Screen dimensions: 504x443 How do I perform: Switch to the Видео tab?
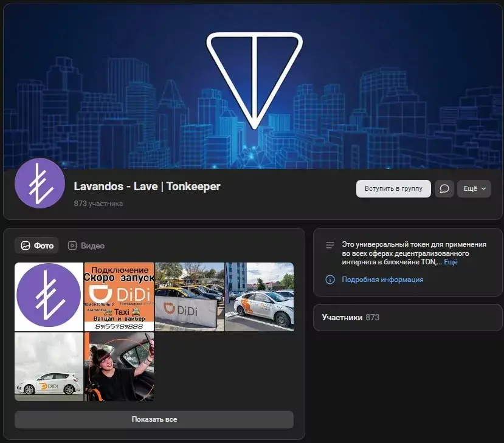[86, 246]
